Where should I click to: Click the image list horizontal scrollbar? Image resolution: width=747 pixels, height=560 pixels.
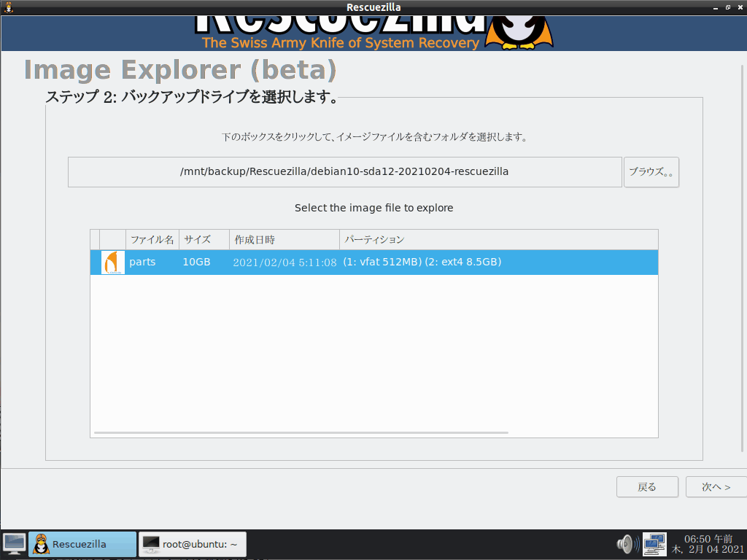301,433
